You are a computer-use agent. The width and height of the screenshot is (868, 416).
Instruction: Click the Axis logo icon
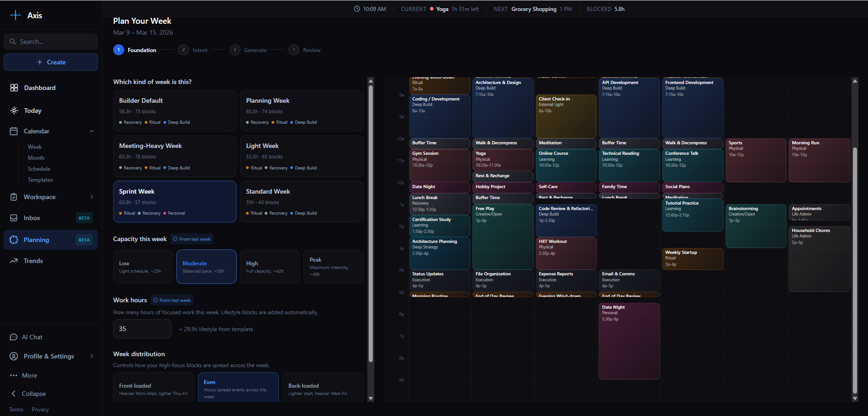pyautogui.click(x=16, y=15)
